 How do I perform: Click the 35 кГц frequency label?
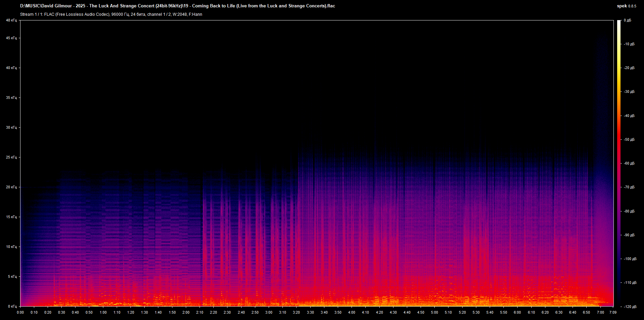pyautogui.click(x=11, y=98)
